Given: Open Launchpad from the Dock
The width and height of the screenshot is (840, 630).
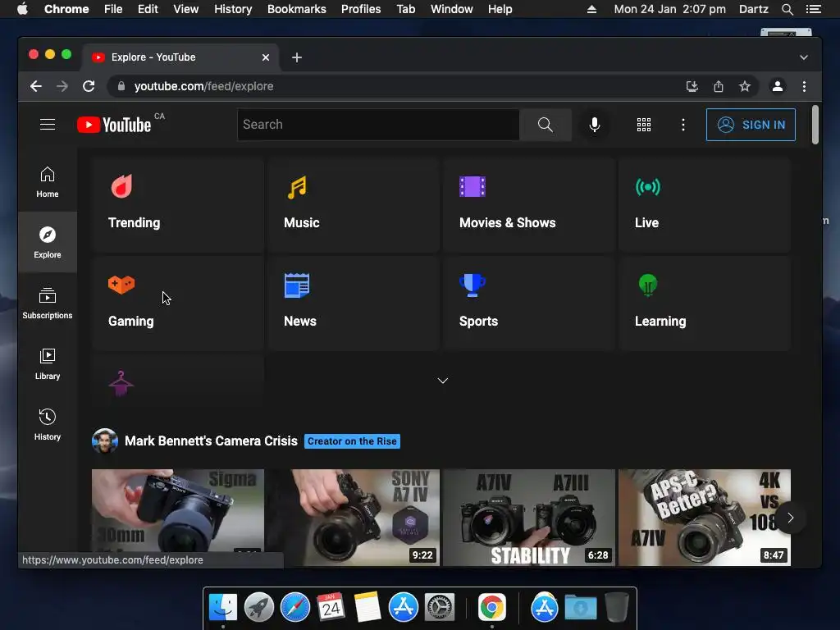Looking at the screenshot, I should click(258, 608).
